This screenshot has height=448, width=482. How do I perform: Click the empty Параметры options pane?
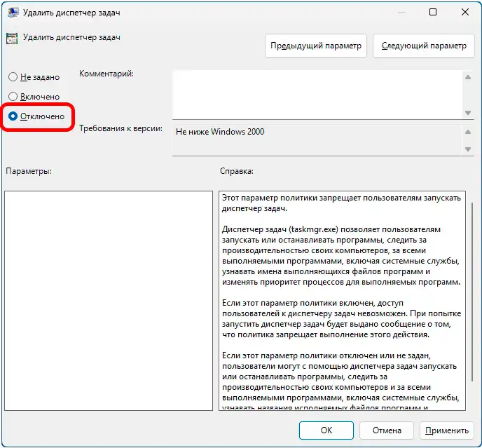point(109,301)
